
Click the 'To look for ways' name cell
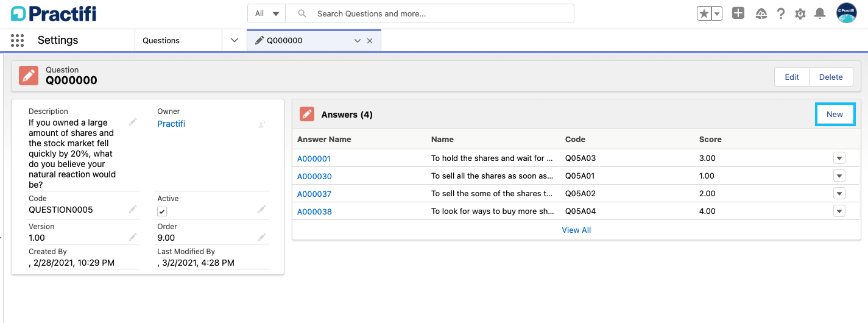(492, 211)
